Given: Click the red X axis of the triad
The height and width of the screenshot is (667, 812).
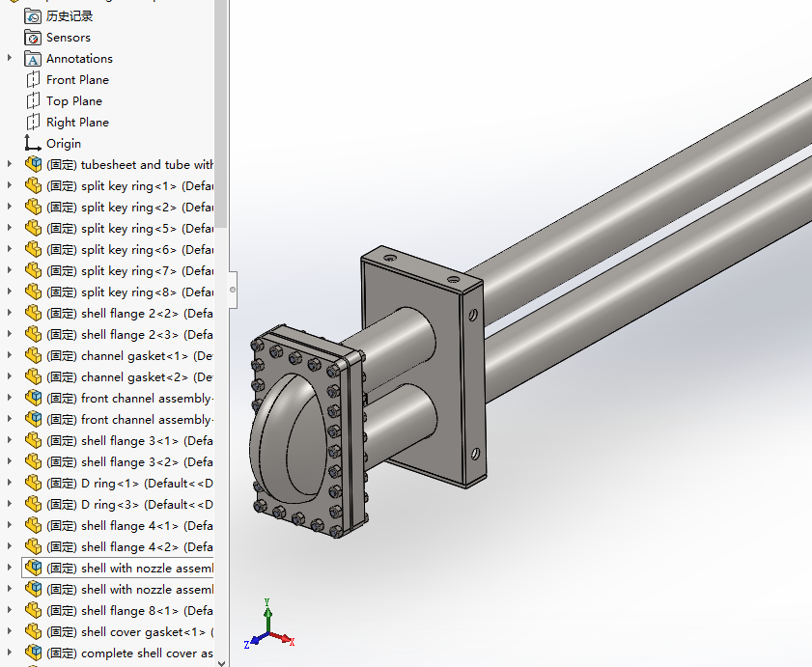Looking at the screenshot, I should 283,638.
